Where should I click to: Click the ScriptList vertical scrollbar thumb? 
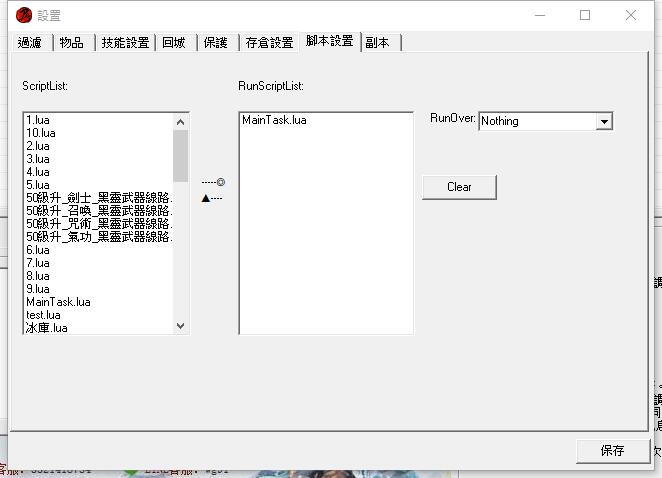pos(180,155)
